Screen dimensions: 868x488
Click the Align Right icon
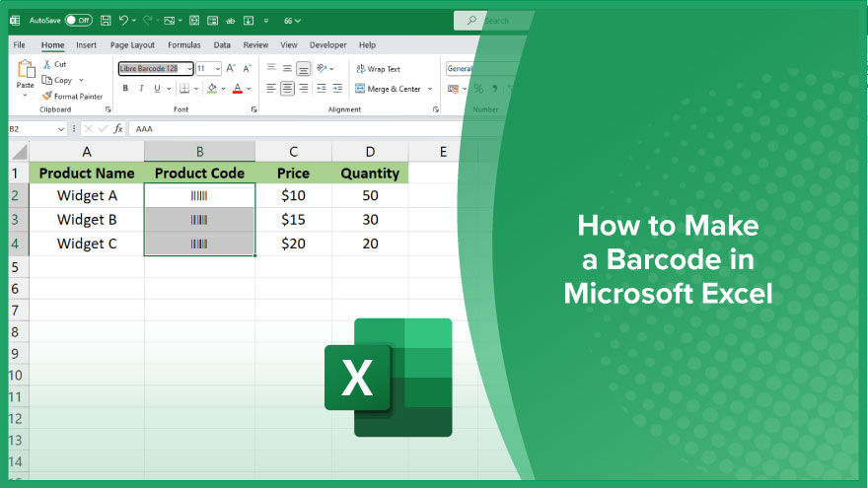tap(304, 88)
